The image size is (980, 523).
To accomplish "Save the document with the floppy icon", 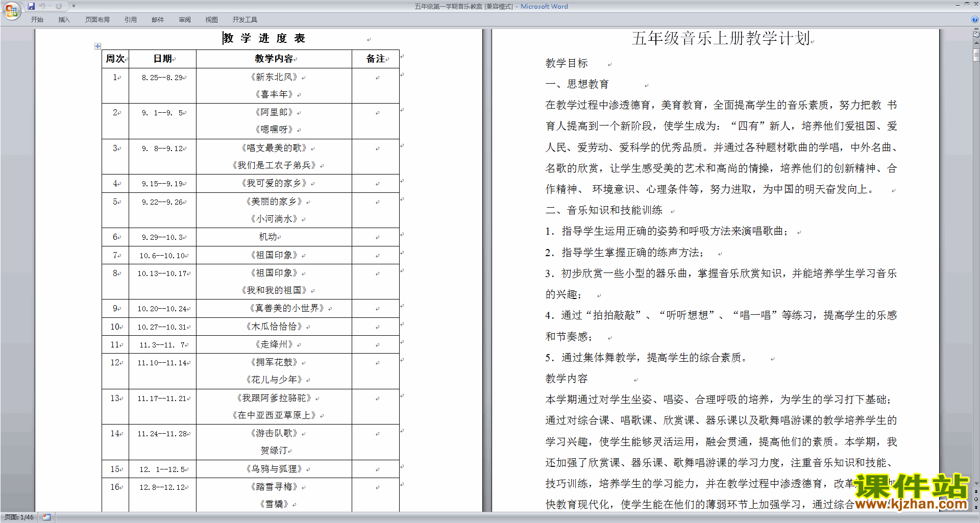I will 31,6.
